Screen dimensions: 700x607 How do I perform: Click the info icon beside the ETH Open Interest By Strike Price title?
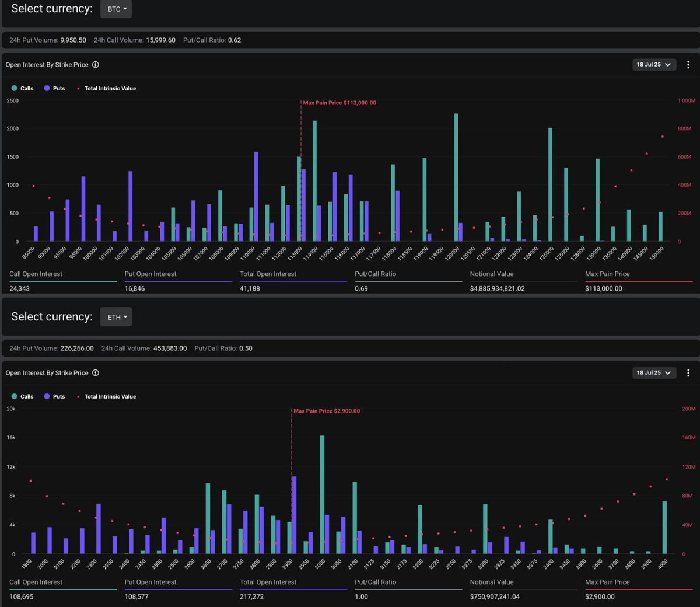click(x=96, y=373)
